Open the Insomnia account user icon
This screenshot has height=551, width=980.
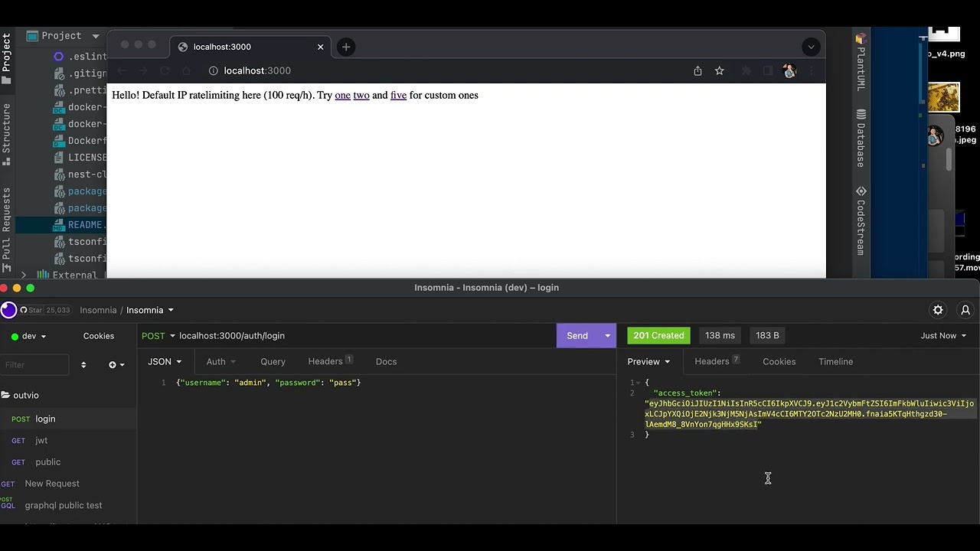[965, 310]
